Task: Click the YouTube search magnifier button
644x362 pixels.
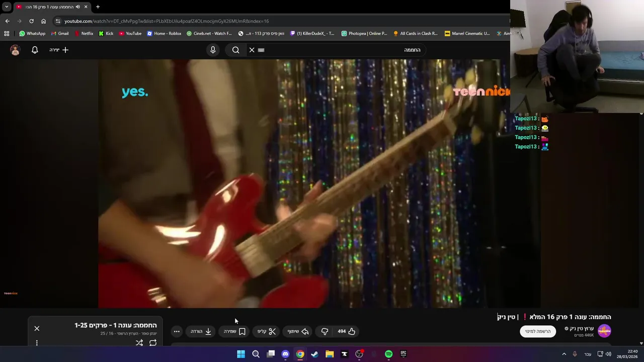Action: coord(235,50)
